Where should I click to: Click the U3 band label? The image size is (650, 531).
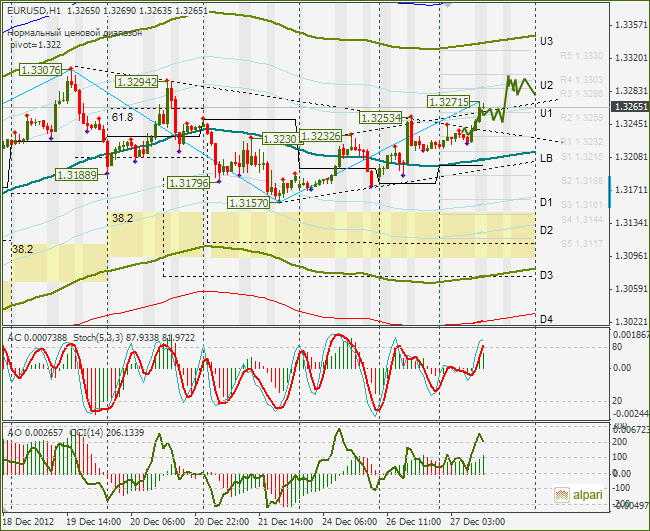(x=546, y=41)
